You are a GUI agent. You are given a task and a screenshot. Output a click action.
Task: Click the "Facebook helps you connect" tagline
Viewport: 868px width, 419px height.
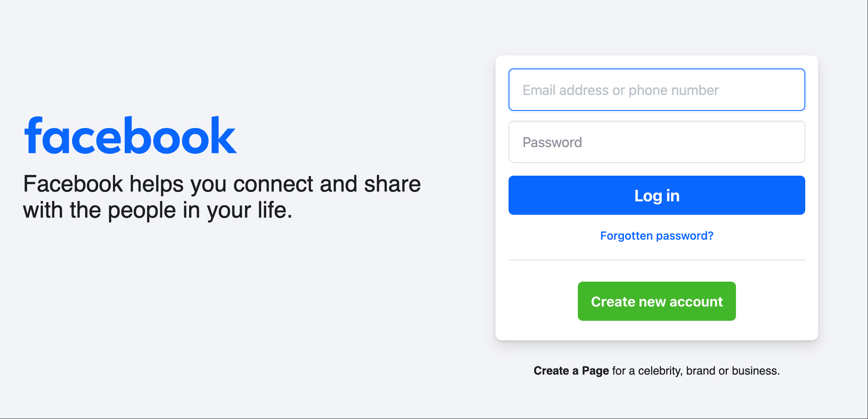tap(222, 184)
